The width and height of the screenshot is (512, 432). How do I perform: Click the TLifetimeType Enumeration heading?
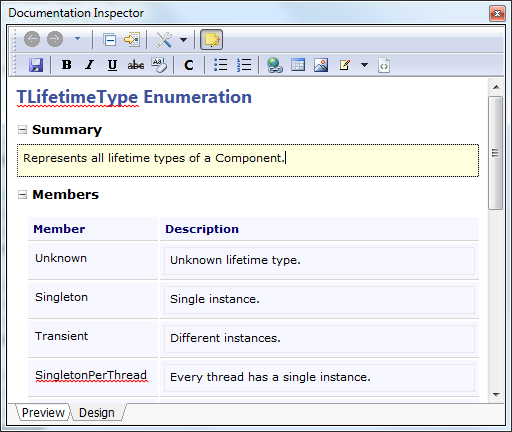coord(134,97)
